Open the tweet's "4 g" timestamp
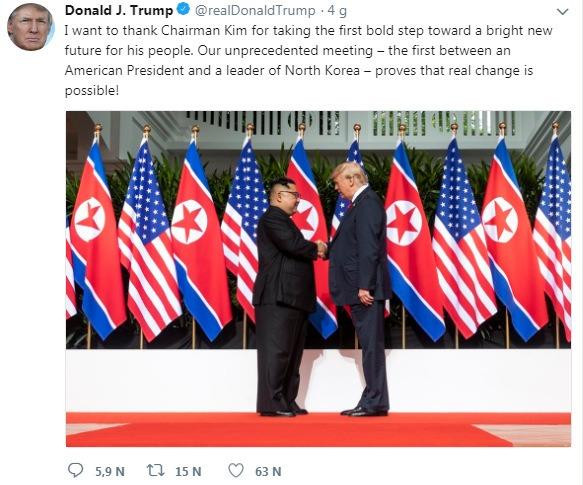The width and height of the screenshot is (583, 485). pyautogui.click(x=337, y=11)
